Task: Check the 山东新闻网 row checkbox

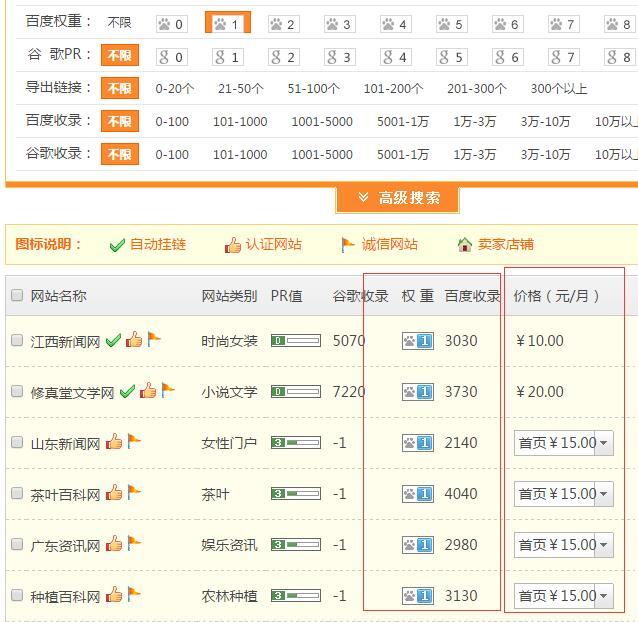Action: 17,442
